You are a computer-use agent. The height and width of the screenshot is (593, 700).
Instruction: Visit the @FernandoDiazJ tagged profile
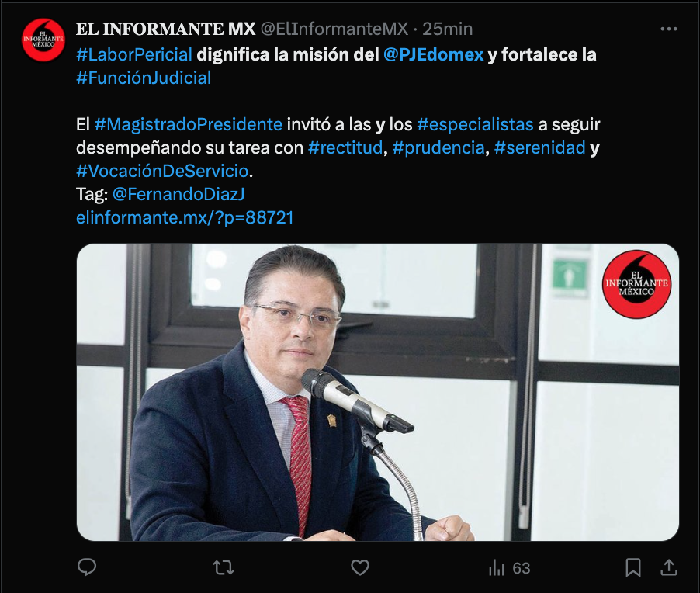(178, 194)
